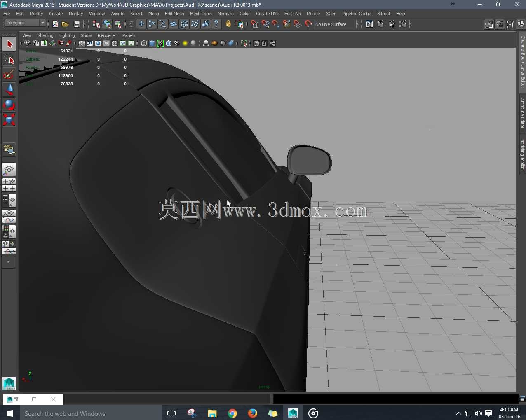Screen dimensions: 526x420
Task: Open the Modeling Toolkit side tab
Action: [x=522, y=154]
